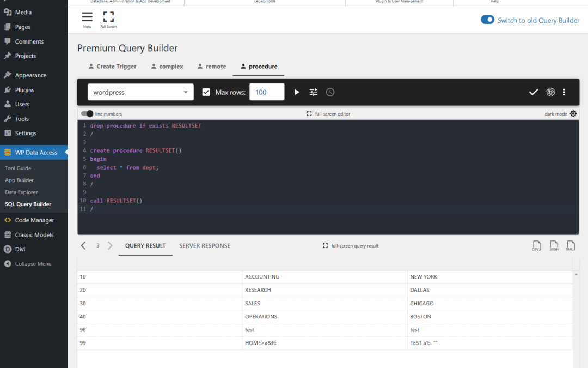Open Classic Models in sidebar

(x=34, y=234)
